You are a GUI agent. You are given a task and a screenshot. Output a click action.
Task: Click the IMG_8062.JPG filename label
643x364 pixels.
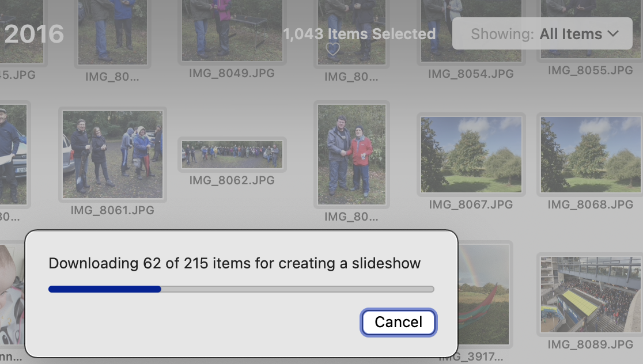[x=232, y=180]
